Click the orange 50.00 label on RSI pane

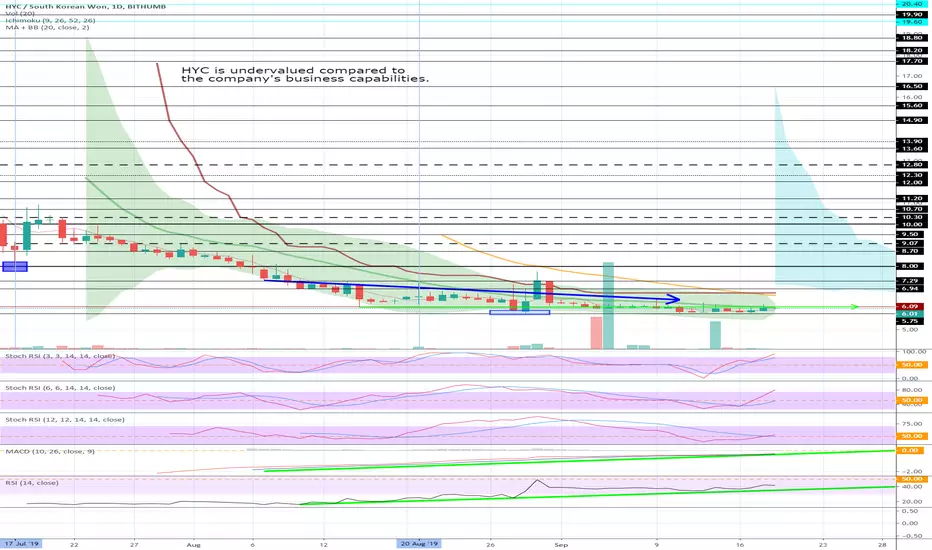(912, 479)
